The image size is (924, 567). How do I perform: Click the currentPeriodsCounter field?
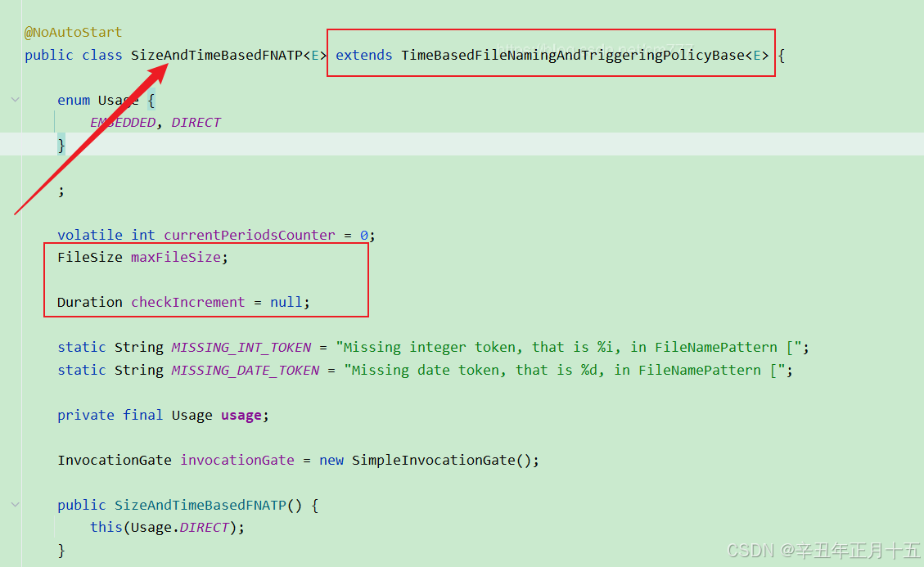[250, 235]
